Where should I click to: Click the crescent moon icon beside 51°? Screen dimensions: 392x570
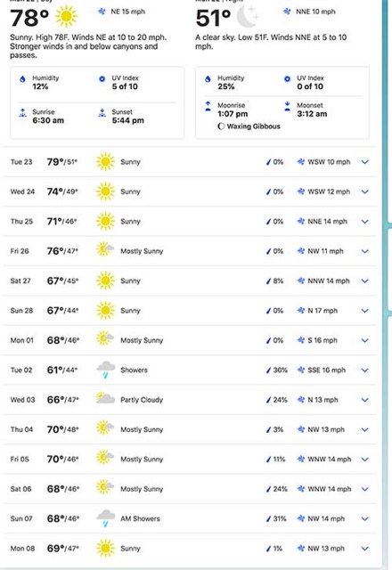[248, 17]
